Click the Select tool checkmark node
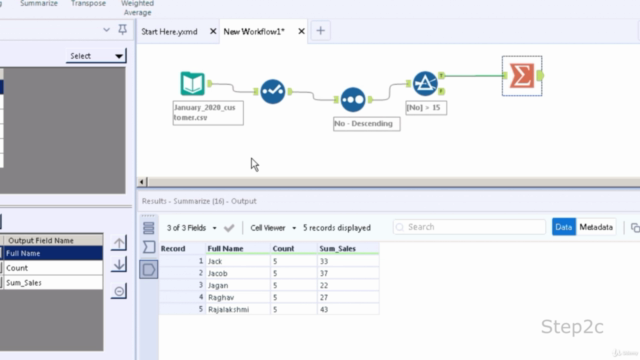 click(272, 91)
